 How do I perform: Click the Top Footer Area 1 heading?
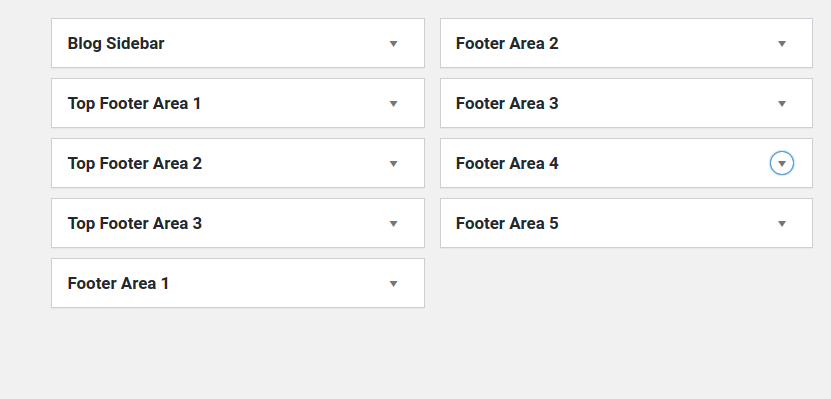[134, 103]
